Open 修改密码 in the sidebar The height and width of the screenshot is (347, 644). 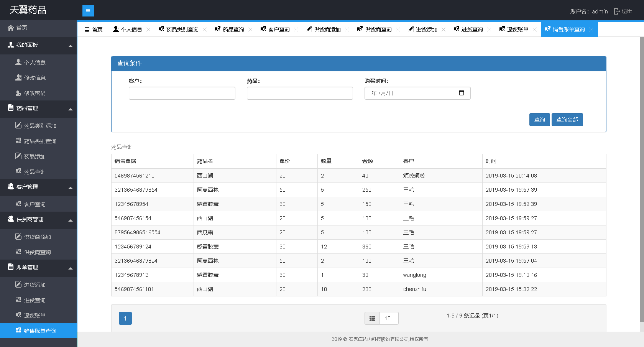(38, 93)
